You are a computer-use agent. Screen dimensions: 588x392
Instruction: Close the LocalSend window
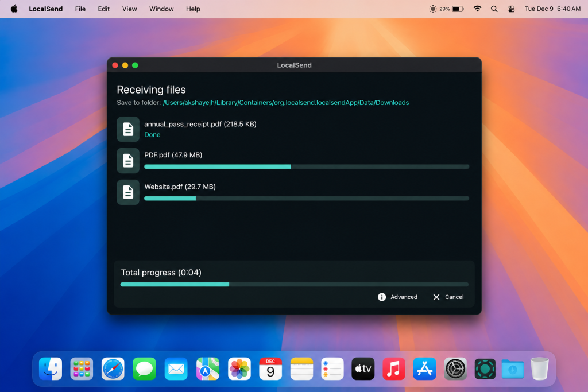115,65
